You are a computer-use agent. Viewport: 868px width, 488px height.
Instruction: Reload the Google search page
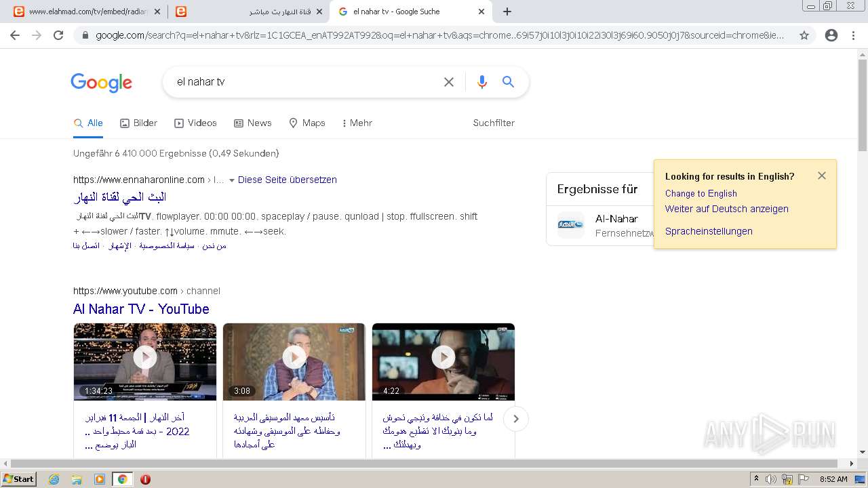pos(58,35)
